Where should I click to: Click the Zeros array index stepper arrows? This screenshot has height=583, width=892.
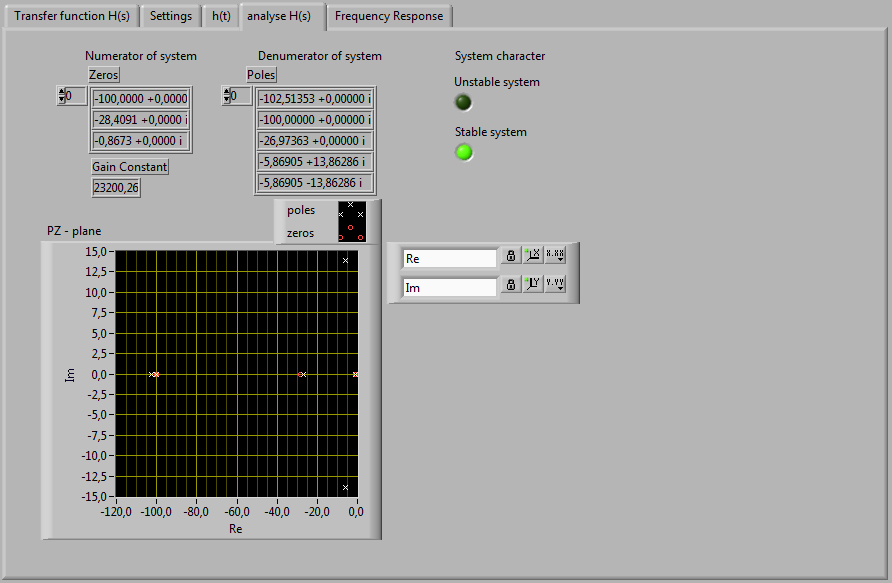61,96
